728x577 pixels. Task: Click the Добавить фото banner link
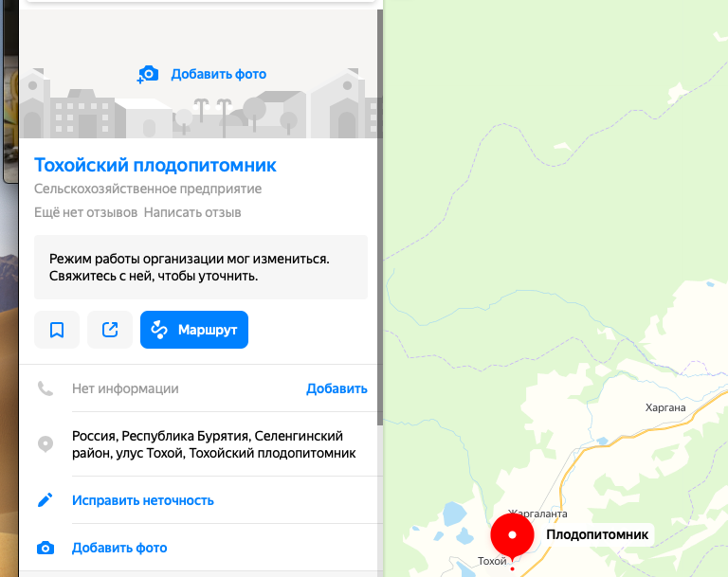(219, 74)
